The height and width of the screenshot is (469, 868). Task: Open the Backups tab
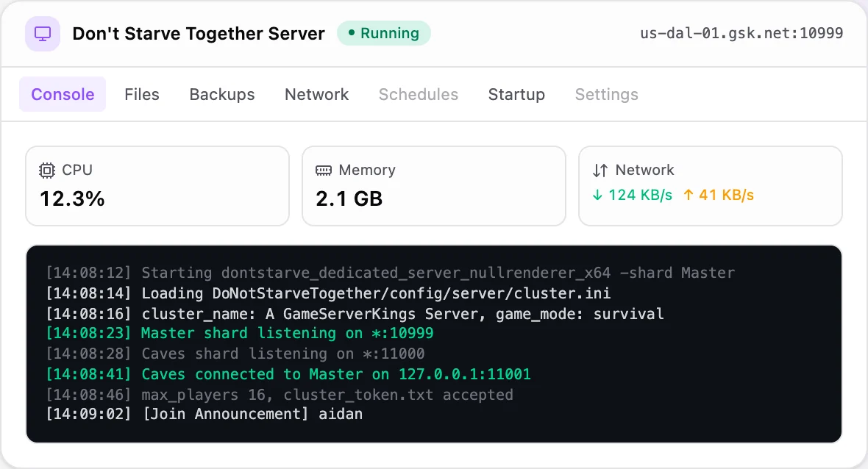pos(222,94)
